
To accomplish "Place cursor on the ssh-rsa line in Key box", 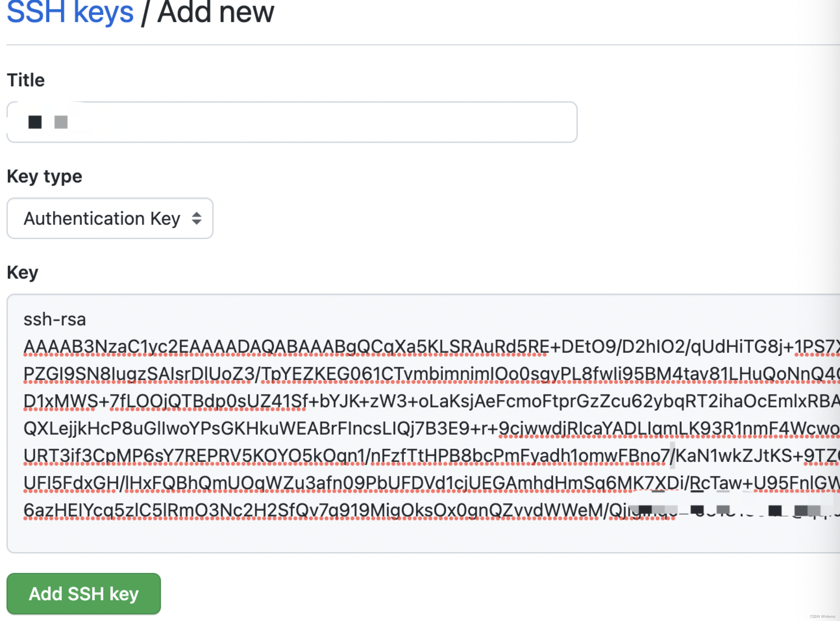I will [55, 320].
